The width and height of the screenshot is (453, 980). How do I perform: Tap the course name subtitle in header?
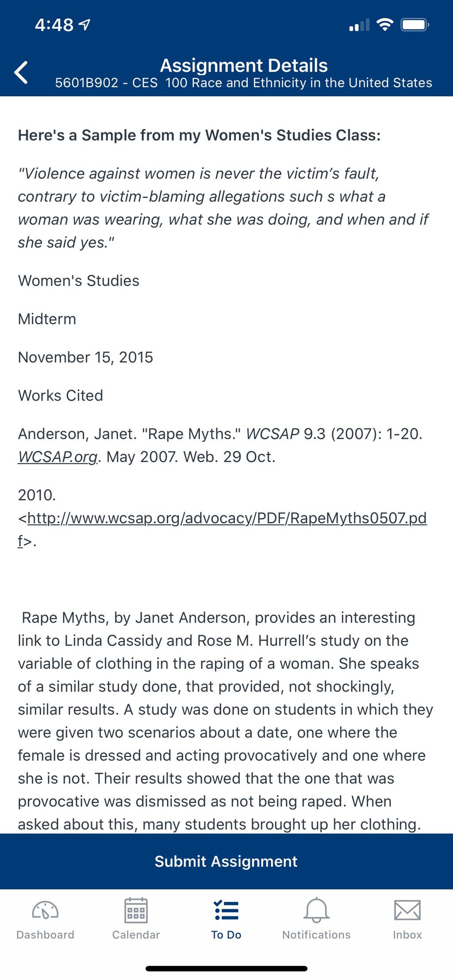pos(244,83)
